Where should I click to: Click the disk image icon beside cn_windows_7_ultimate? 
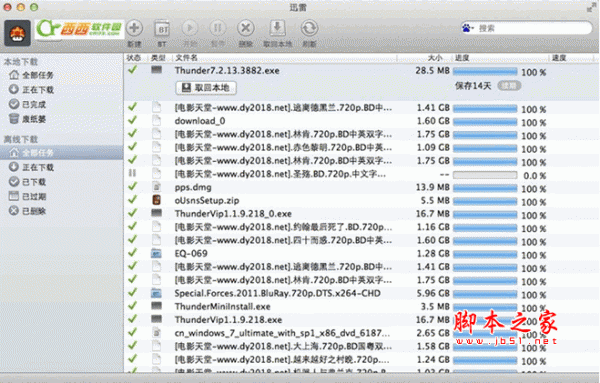pyautogui.click(x=157, y=332)
